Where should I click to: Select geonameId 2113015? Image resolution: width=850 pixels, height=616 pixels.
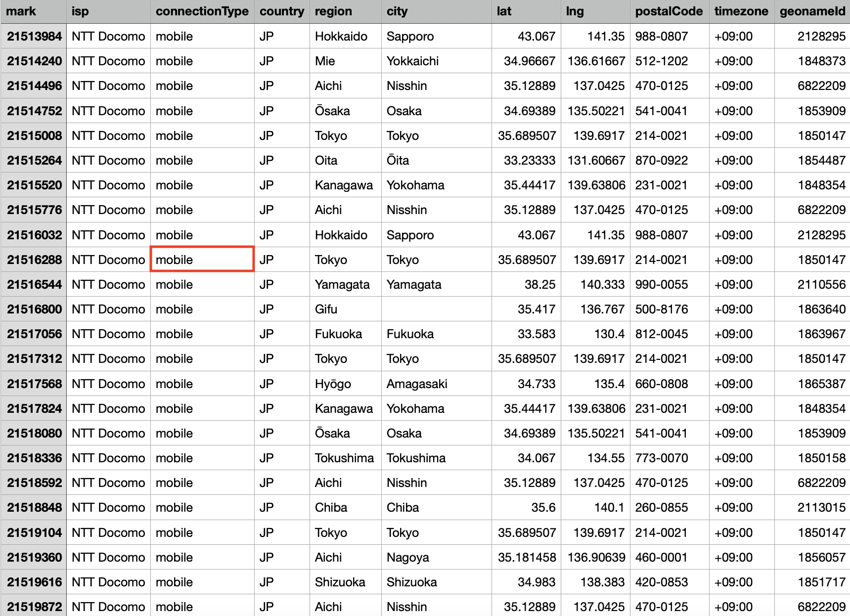tap(812, 507)
